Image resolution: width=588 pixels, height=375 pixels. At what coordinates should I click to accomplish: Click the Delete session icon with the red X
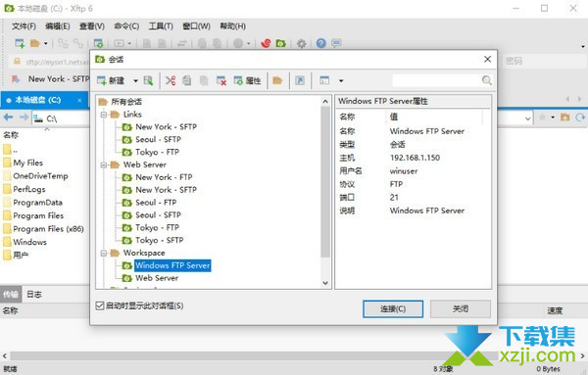point(221,80)
